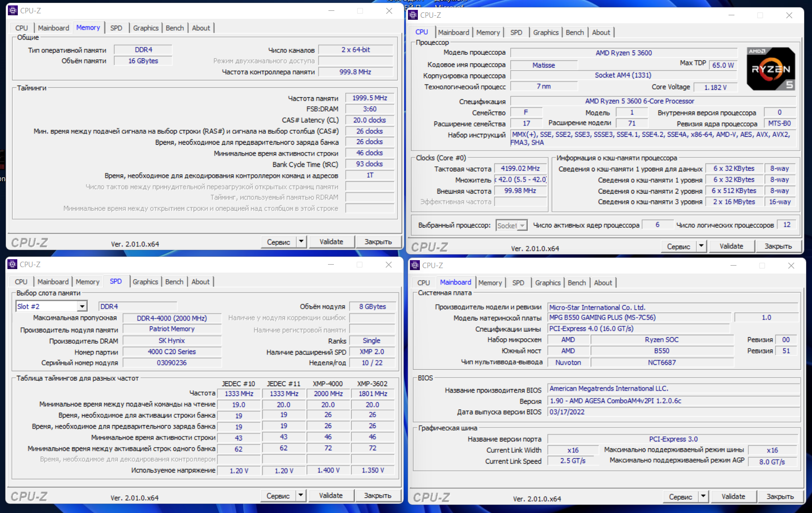812x513 pixels.
Task: Click the CPU-Z title bar icon in CPU window
Action: tap(413, 15)
